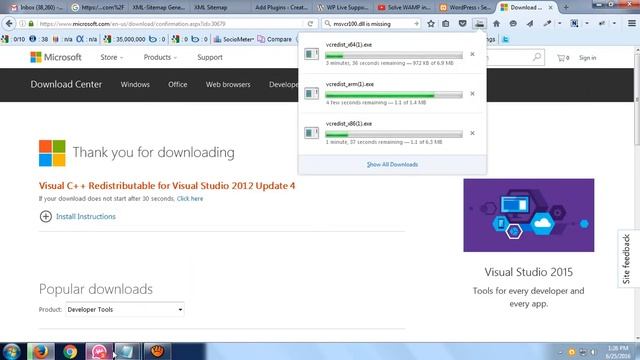Open the pink app taskbar icon
Image resolution: width=640 pixels, height=360 pixels.
(99, 351)
